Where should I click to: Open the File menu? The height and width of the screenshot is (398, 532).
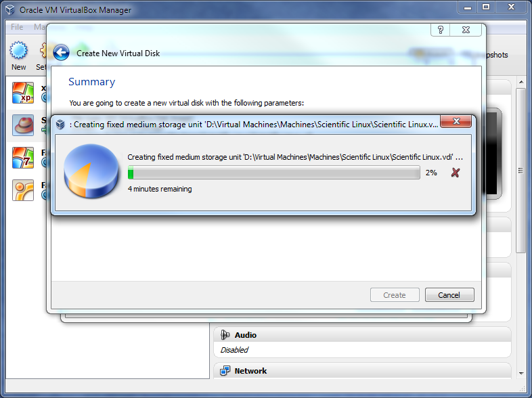coord(17,27)
